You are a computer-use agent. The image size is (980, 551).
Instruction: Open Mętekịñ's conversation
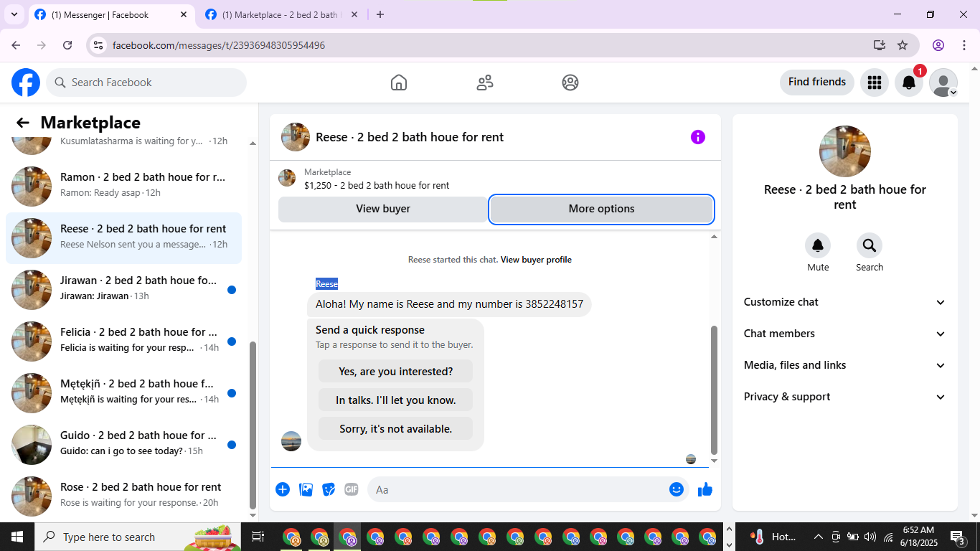(x=123, y=393)
